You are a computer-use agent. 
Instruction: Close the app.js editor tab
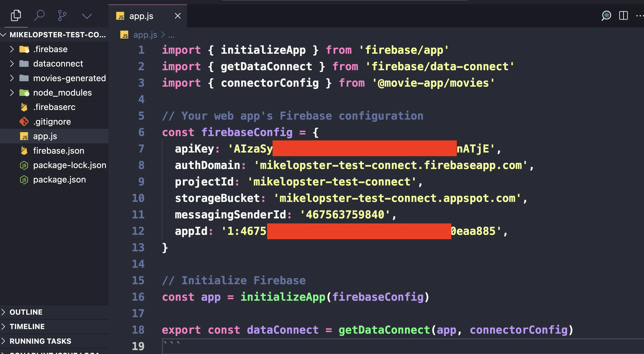[178, 16]
